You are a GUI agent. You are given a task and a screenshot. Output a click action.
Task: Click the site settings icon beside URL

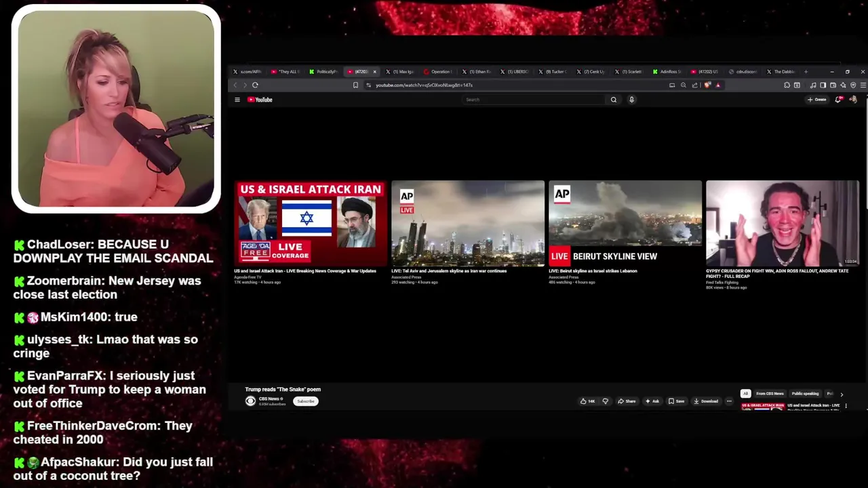[368, 85]
